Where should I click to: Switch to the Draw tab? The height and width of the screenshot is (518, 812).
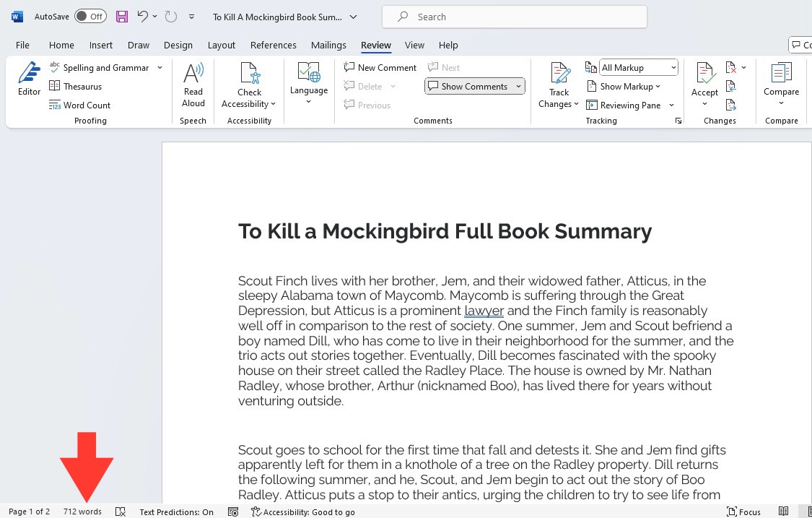point(139,45)
